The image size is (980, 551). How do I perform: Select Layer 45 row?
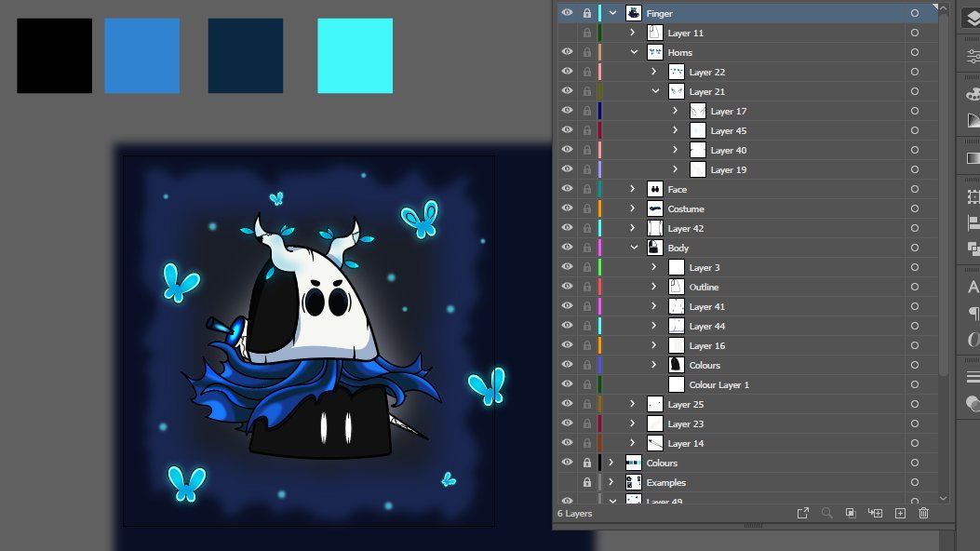(x=747, y=130)
